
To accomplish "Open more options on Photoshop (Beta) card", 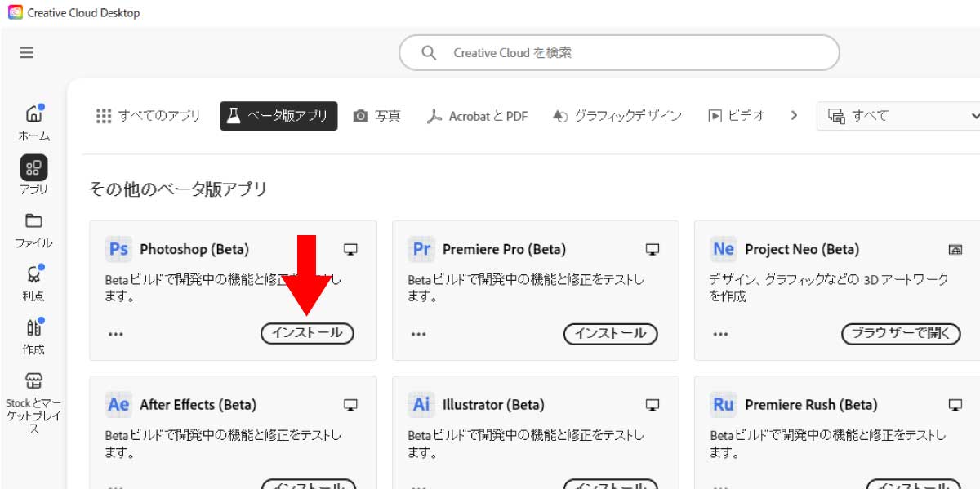I will pos(116,334).
